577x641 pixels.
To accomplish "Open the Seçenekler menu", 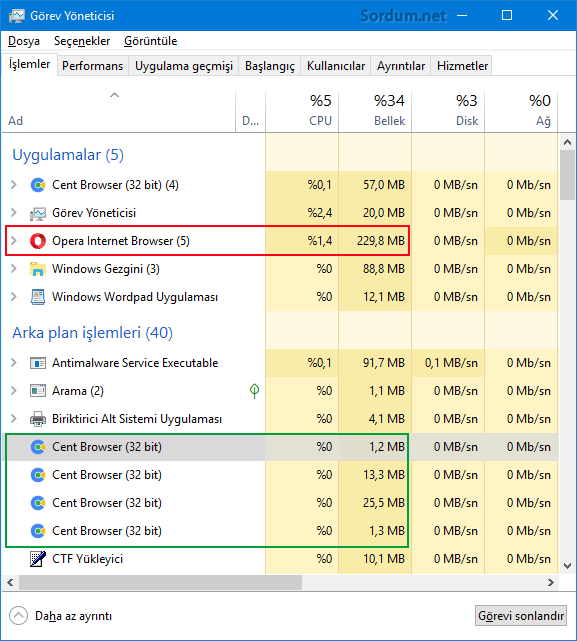I will click(82, 41).
